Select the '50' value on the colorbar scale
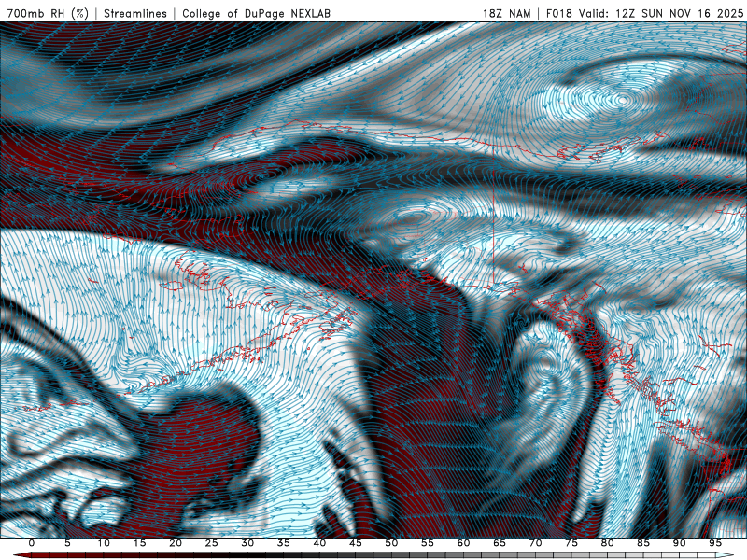This screenshot has width=747, height=560. (x=391, y=543)
